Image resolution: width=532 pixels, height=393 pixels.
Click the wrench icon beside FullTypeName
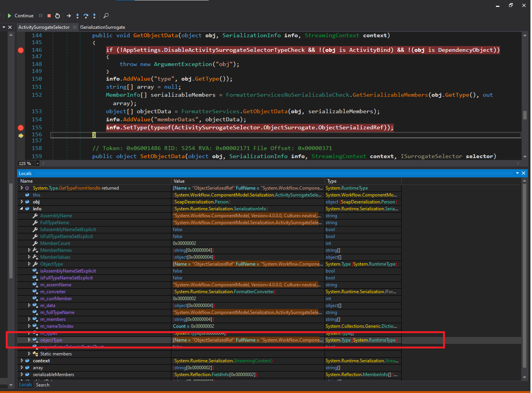35,223
